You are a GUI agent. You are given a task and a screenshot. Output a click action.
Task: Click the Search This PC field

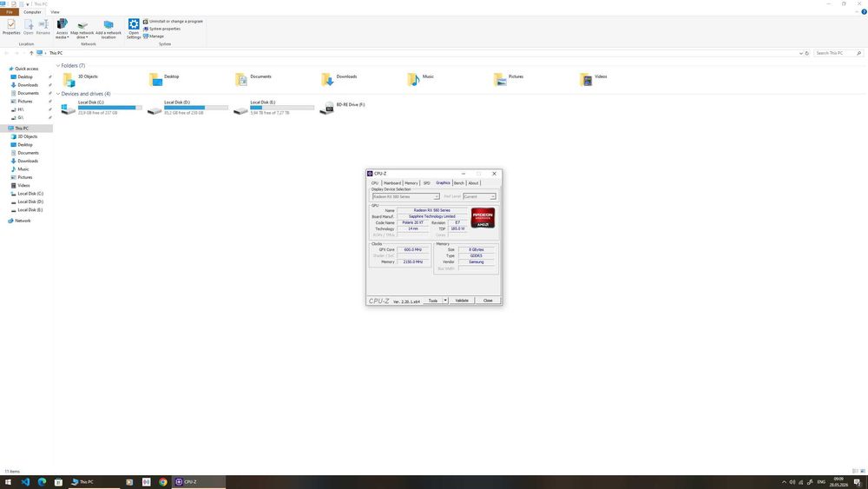pyautogui.click(x=838, y=53)
